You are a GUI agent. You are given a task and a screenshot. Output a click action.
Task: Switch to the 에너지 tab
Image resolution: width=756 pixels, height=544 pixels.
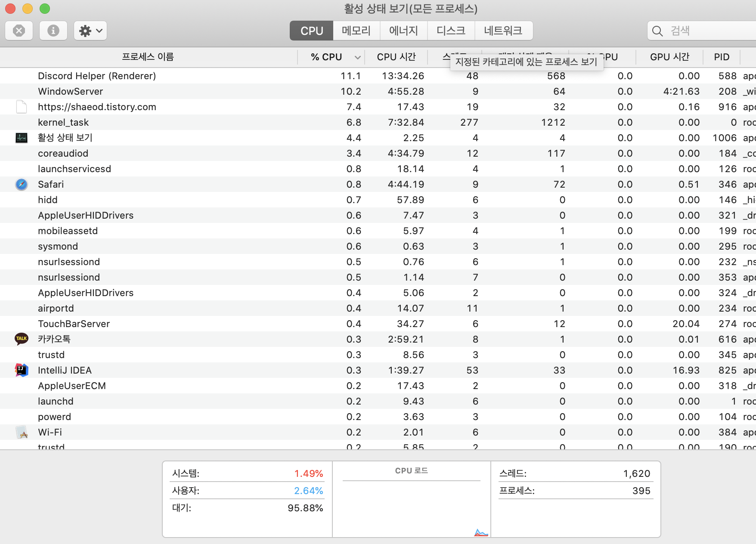(404, 31)
